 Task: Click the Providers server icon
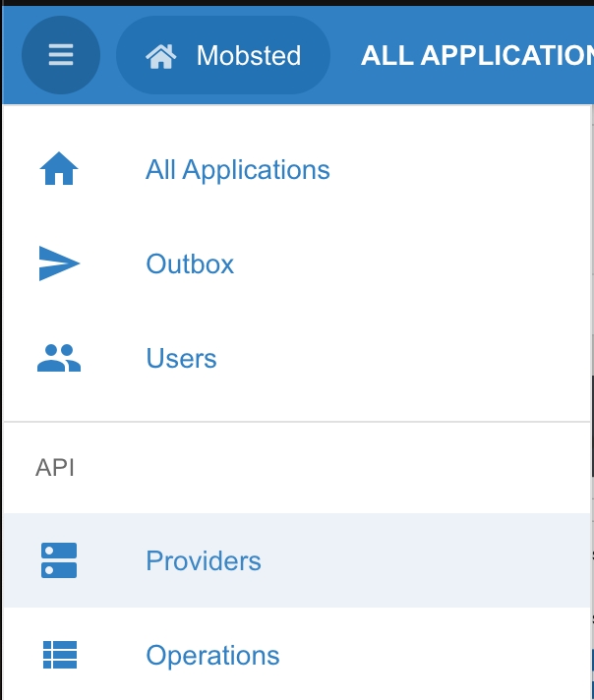click(x=58, y=560)
